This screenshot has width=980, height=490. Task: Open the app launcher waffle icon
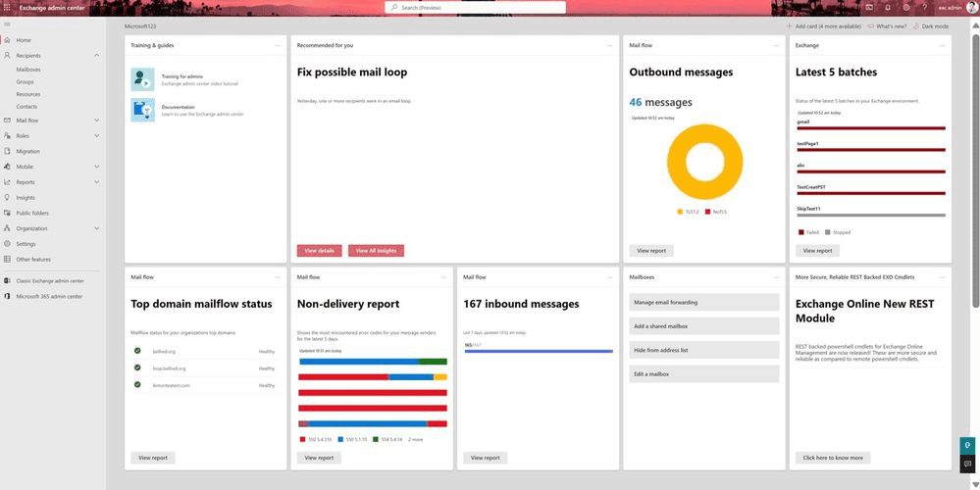[7, 8]
